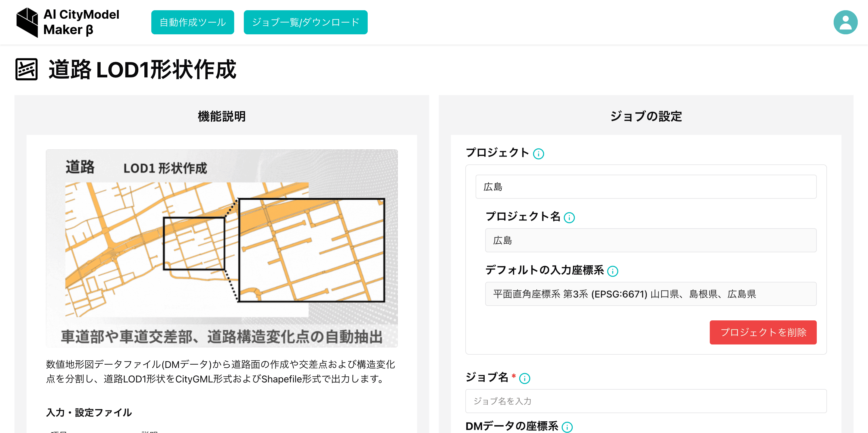Click the プロジェクト名 field showing 広島

point(650,240)
